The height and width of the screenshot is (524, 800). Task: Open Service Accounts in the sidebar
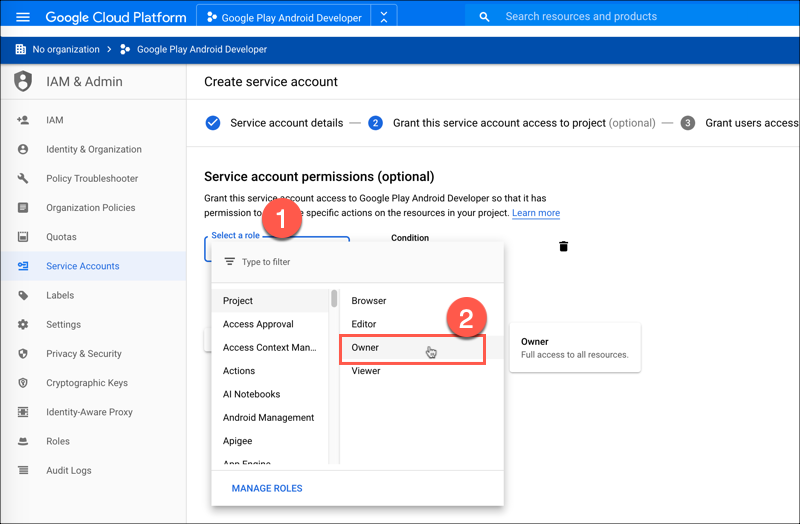pyautogui.click(x=82, y=266)
